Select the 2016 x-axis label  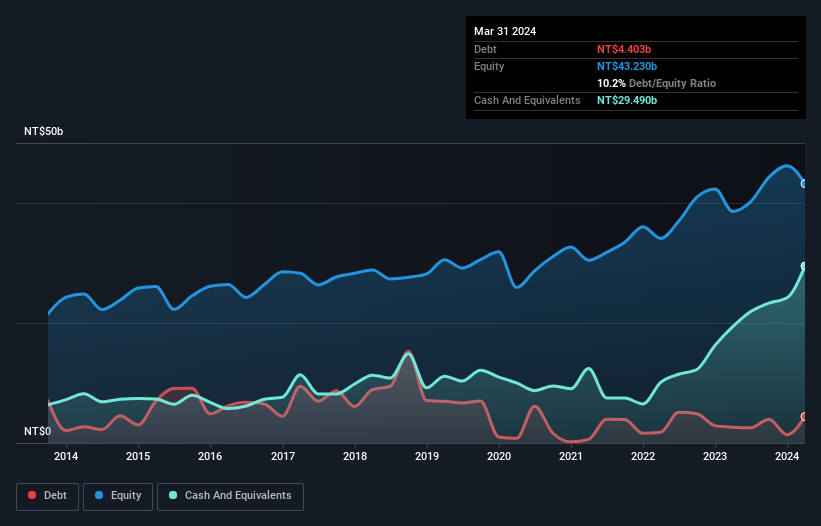pyautogui.click(x=210, y=456)
